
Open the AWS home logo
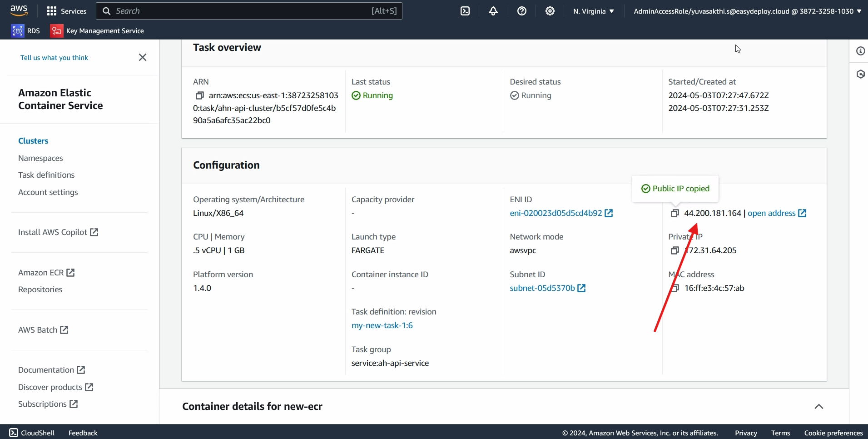pyautogui.click(x=19, y=10)
